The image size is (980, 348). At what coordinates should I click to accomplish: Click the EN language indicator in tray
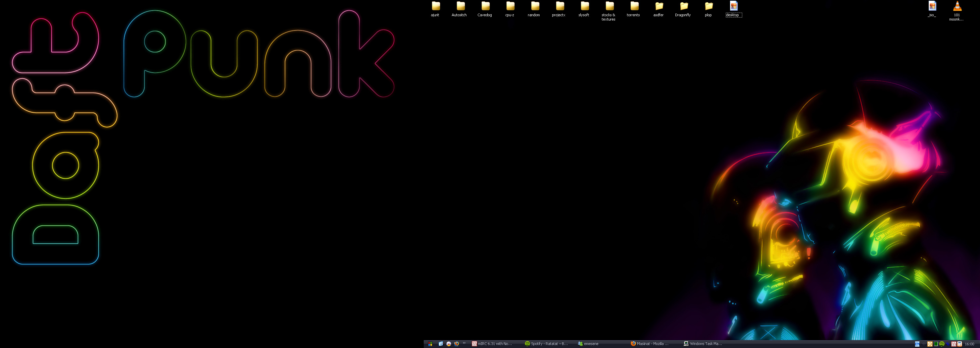tap(917, 344)
